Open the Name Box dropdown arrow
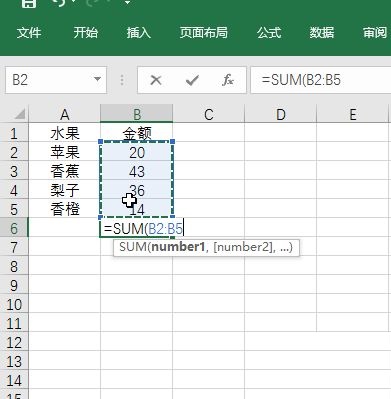The image size is (391, 399). [97, 80]
